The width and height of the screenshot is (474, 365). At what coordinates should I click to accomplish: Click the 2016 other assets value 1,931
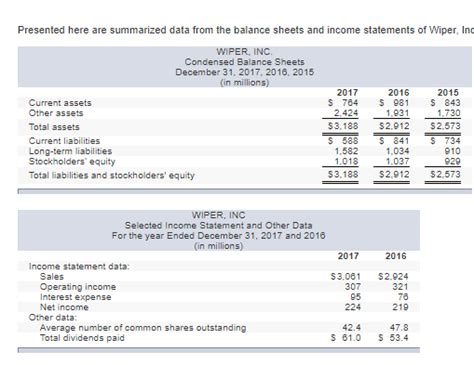[x=397, y=113]
